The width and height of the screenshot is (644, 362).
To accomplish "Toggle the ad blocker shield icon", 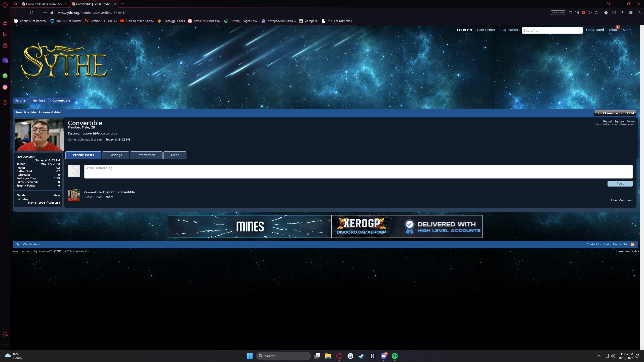I will coord(583,13).
